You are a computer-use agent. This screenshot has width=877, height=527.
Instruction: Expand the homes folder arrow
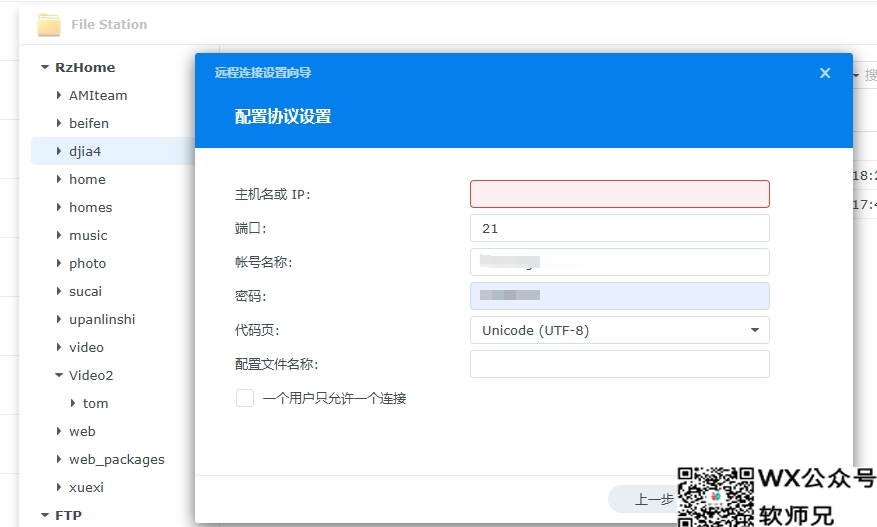click(x=59, y=207)
